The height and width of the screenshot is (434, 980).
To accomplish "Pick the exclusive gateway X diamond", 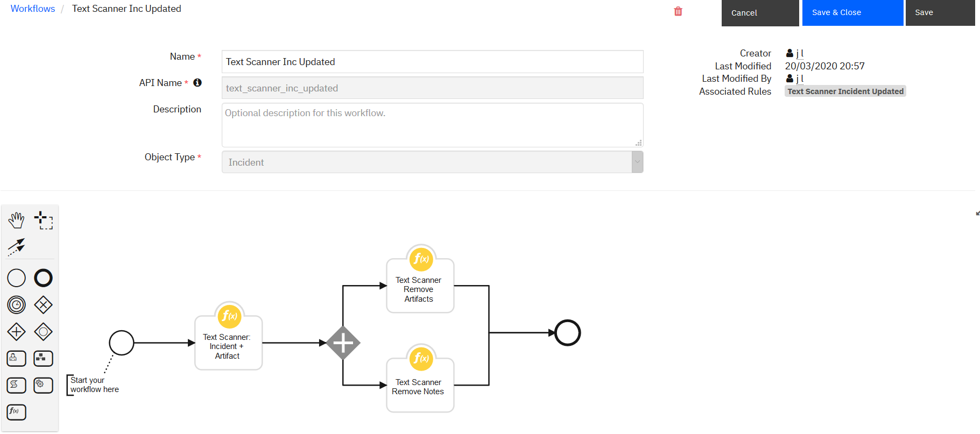I will click(44, 305).
